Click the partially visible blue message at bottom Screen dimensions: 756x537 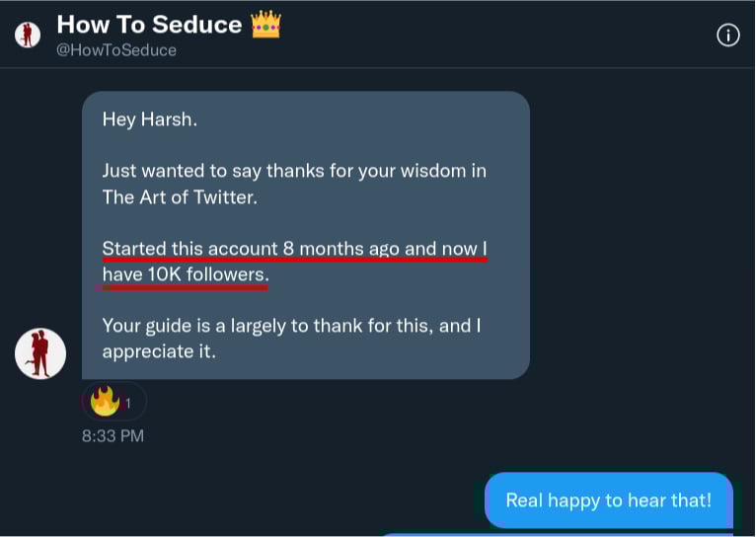pyautogui.click(x=553, y=534)
